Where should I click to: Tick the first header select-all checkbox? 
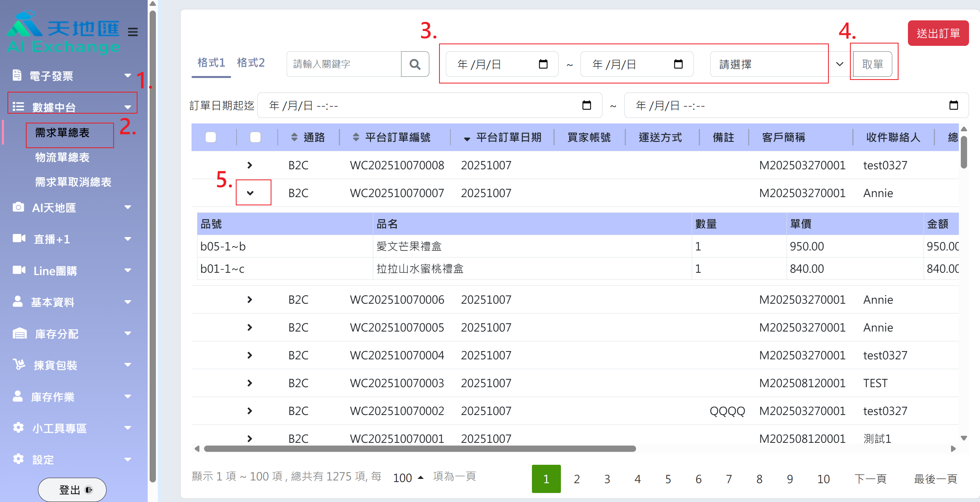[211, 137]
